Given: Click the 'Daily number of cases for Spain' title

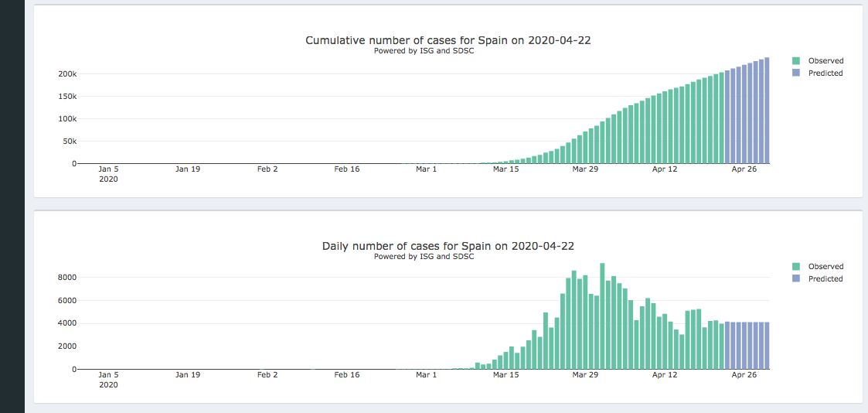Looking at the screenshot, I should coord(448,246).
